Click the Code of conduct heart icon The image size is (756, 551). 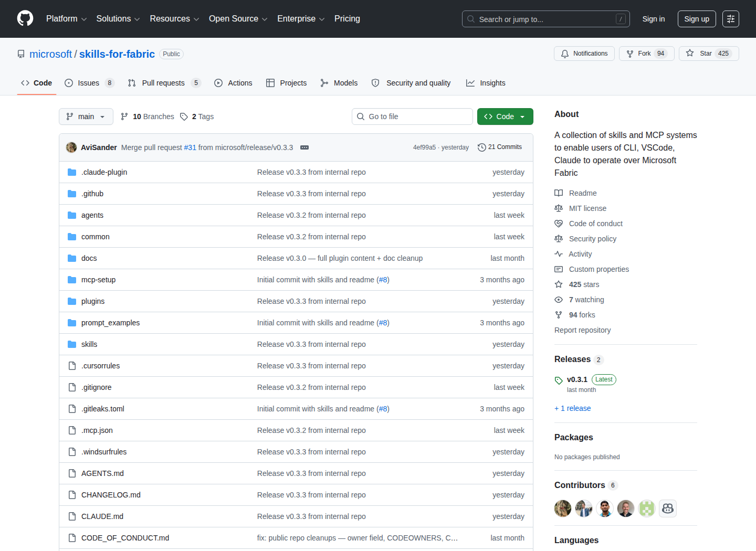[559, 224]
